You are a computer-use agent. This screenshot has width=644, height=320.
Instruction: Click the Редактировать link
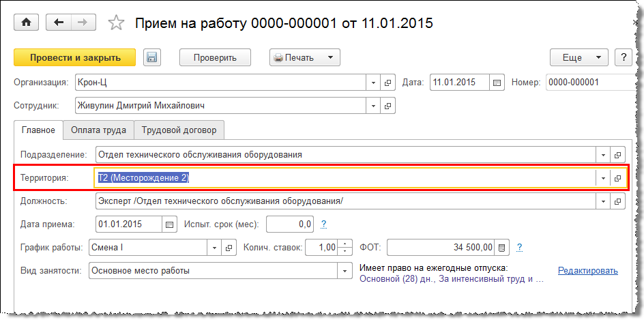(588, 271)
